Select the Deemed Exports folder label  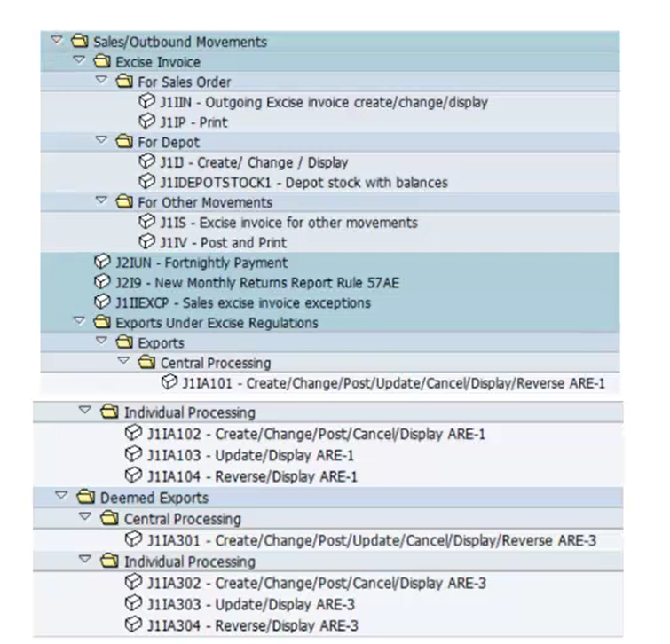coord(154,499)
